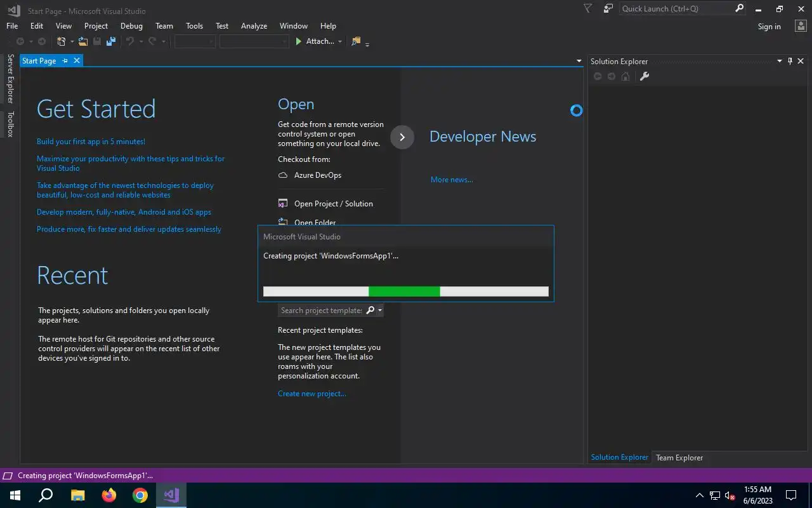This screenshot has width=812, height=508.
Task: Click the Undo toolbar icon
Action: [129, 41]
